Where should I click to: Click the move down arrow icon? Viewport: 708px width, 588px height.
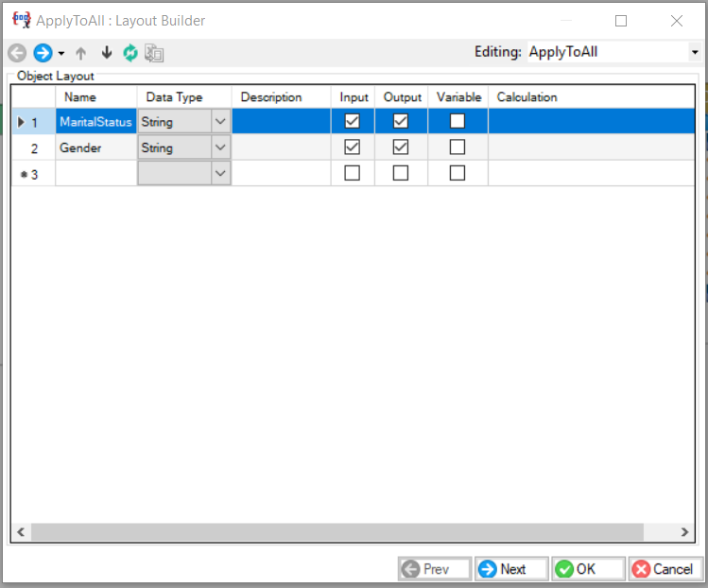106,53
